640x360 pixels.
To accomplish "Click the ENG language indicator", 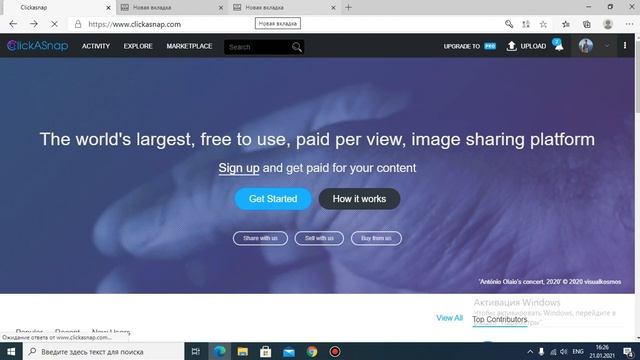I will coord(578,351).
